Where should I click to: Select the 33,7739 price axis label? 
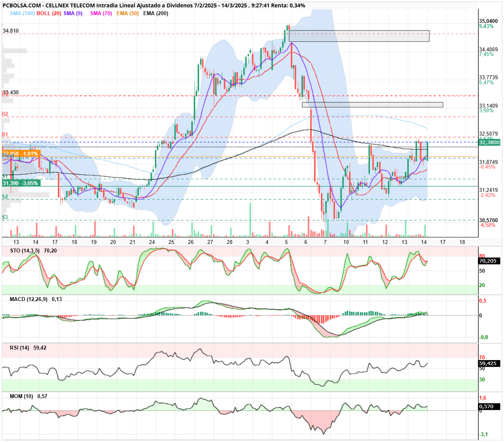488,78
